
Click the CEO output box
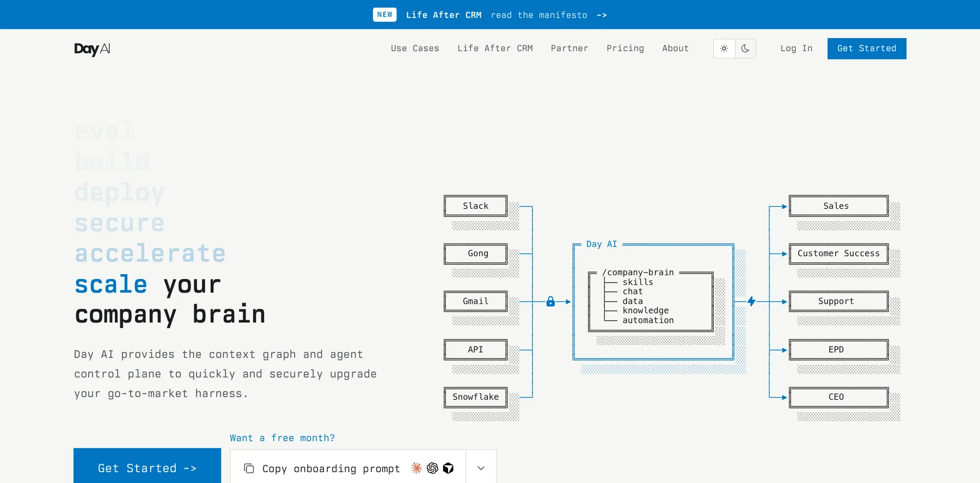(838, 397)
